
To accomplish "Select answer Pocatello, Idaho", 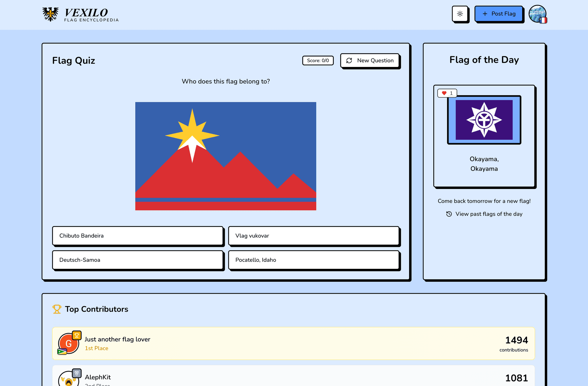I will pyautogui.click(x=314, y=260).
